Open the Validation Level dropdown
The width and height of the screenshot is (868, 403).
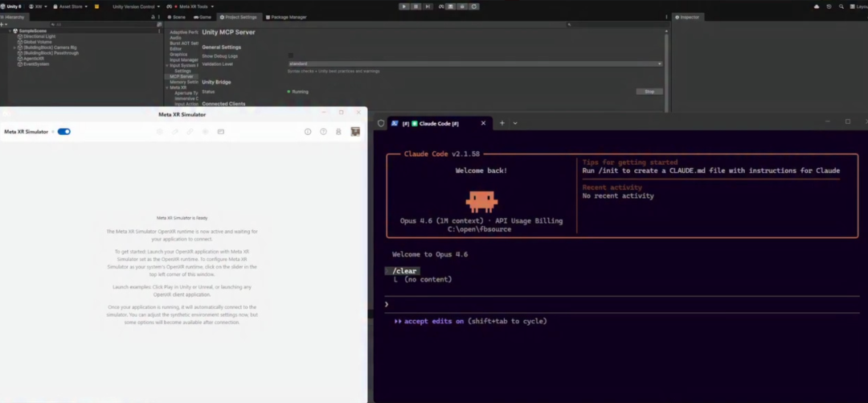click(474, 64)
